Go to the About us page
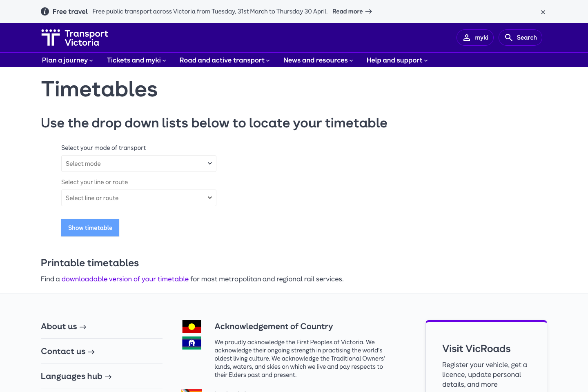The height and width of the screenshot is (392, 588). (64, 327)
